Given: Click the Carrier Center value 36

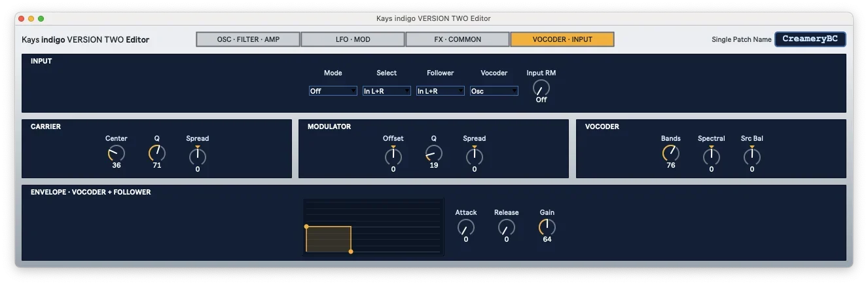Looking at the screenshot, I should [117, 166].
